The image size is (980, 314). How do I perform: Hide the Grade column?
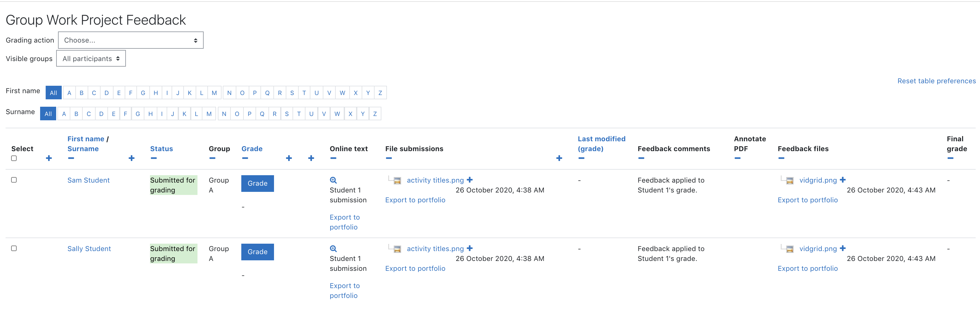coord(245,158)
